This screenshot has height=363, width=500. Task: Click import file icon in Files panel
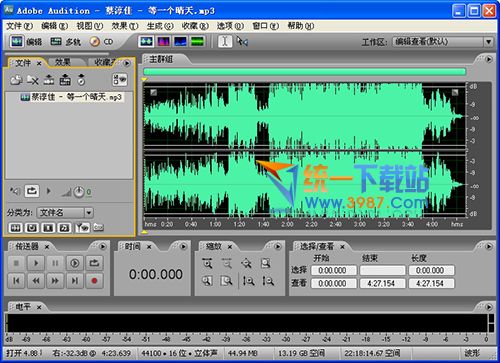(16, 80)
